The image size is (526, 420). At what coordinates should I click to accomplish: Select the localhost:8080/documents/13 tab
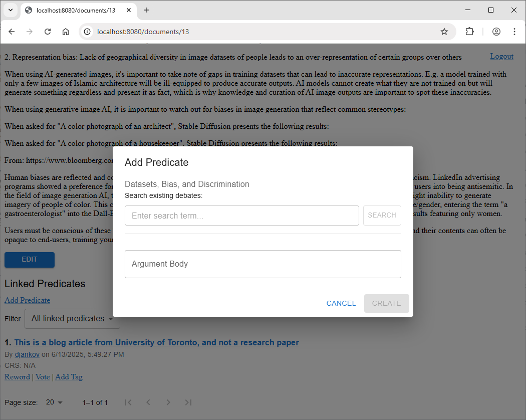click(x=79, y=10)
